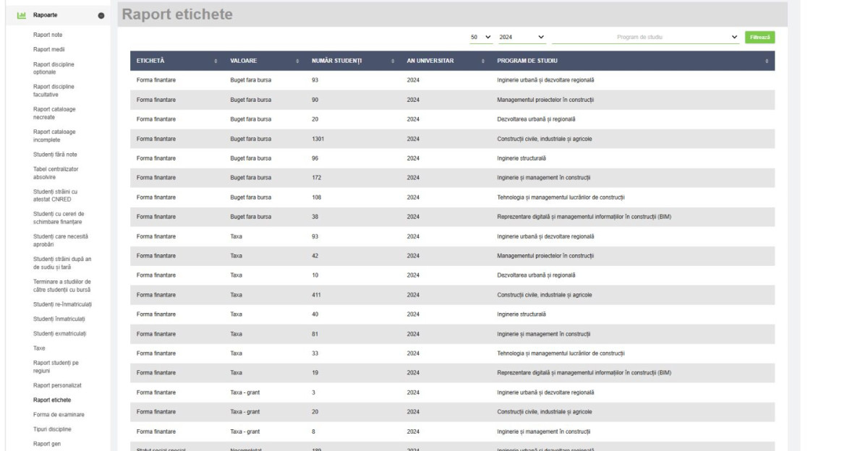Open Studenți înmatriculați report
Image resolution: width=868 pixels, height=451 pixels.
coord(59,319)
